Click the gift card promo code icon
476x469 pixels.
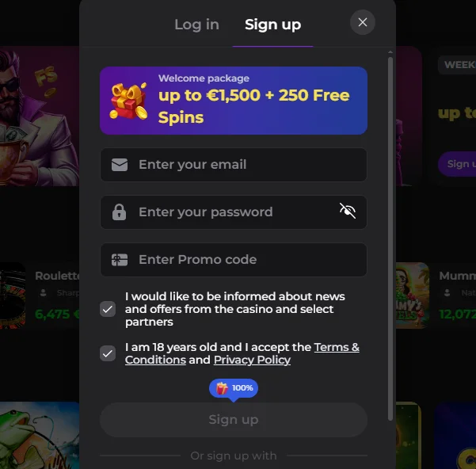[x=120, y=260]
